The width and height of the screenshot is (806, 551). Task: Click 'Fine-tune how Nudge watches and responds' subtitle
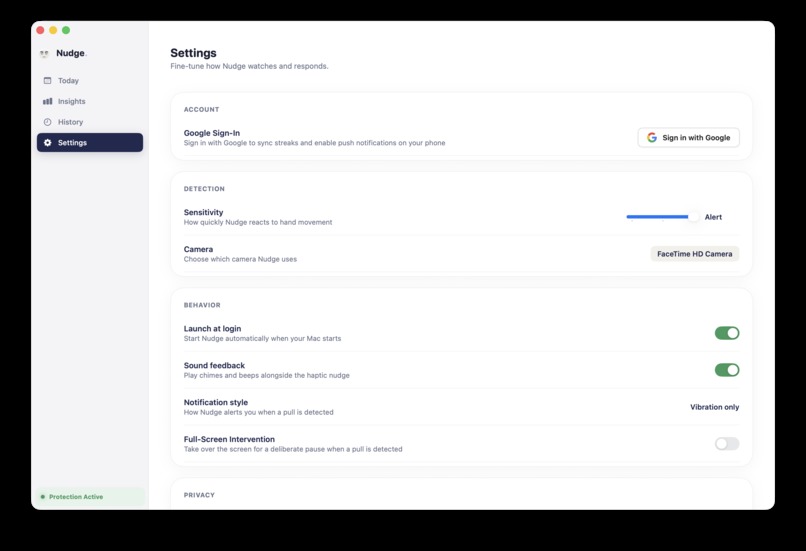(249, 66)
